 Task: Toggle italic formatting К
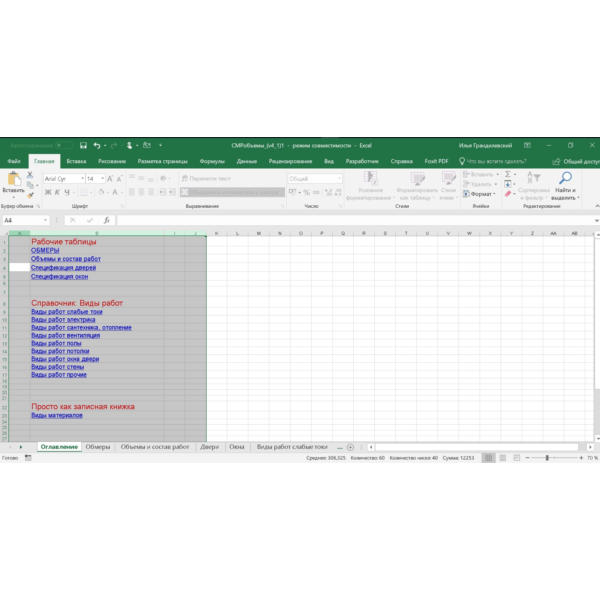[x=57, y=192]
